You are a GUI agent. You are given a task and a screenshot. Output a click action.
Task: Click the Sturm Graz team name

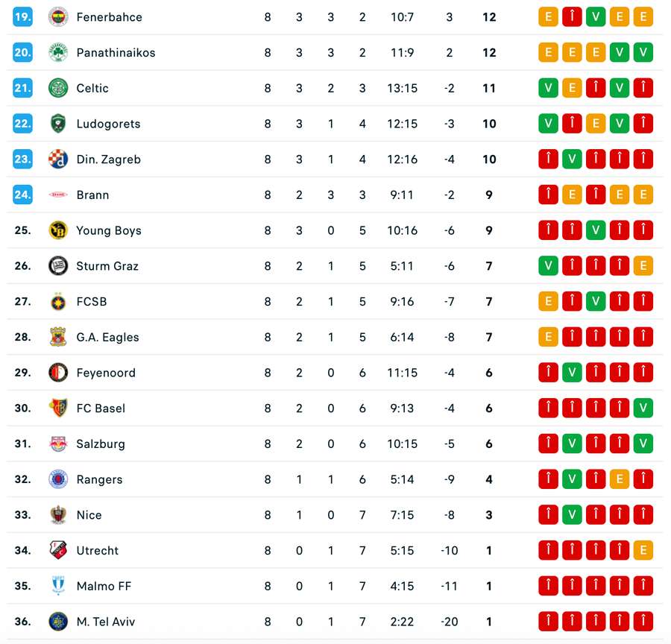coord(108,265)
